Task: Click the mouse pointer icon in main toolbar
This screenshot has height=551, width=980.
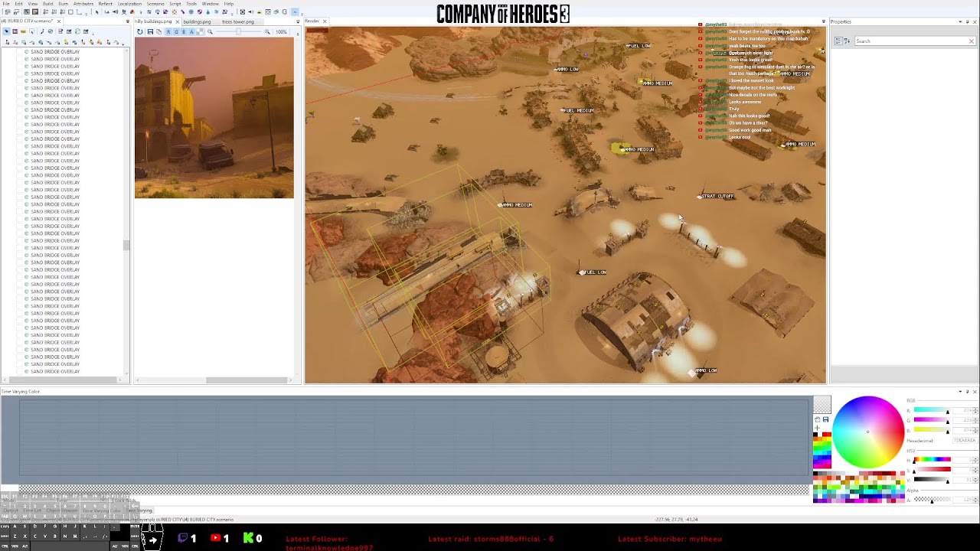Action: [97, 11]
